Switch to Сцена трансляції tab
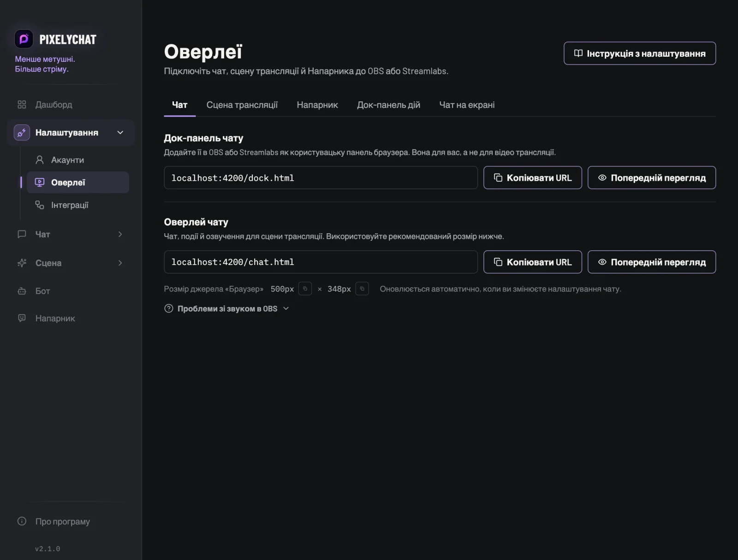 click(242, 105)
